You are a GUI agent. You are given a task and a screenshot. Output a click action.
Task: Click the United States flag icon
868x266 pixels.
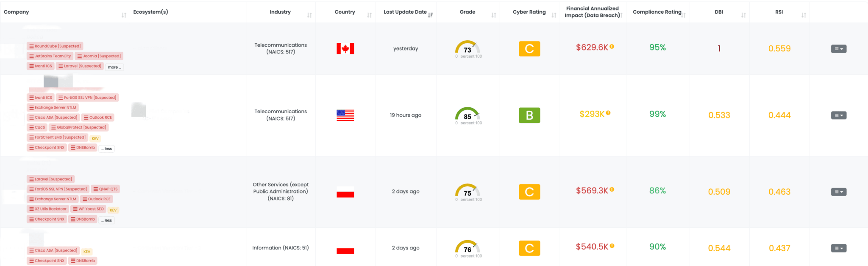(x=345, y=115)
